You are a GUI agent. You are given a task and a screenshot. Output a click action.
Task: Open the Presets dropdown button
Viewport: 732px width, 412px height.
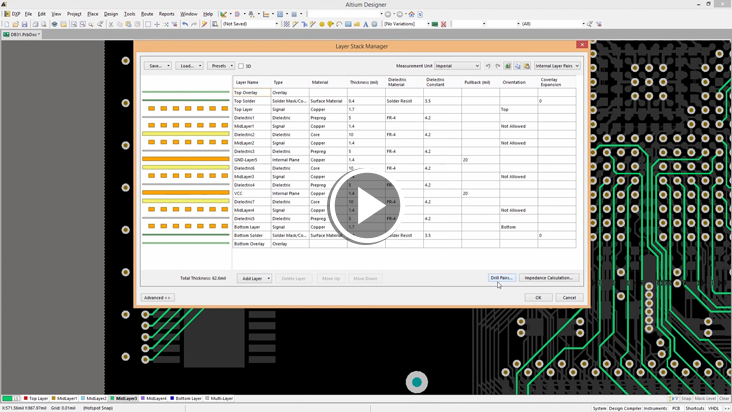click(x=221, y=66)
